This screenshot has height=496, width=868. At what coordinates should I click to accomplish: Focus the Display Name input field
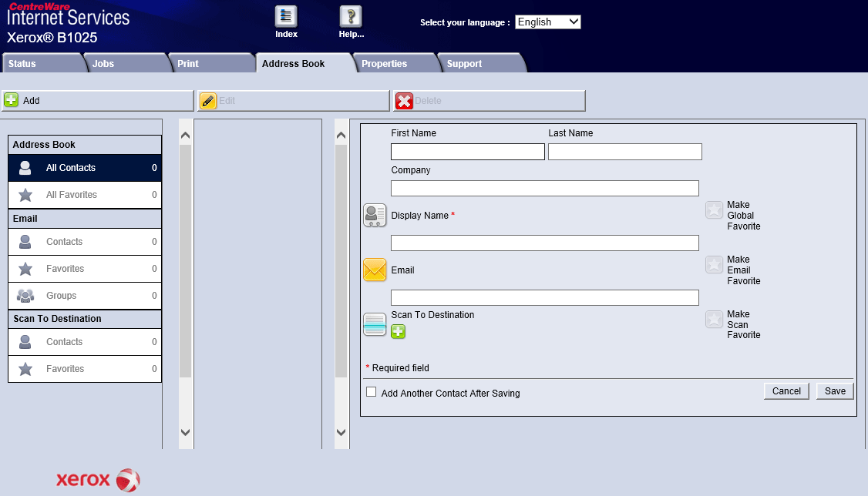(545, 243)
